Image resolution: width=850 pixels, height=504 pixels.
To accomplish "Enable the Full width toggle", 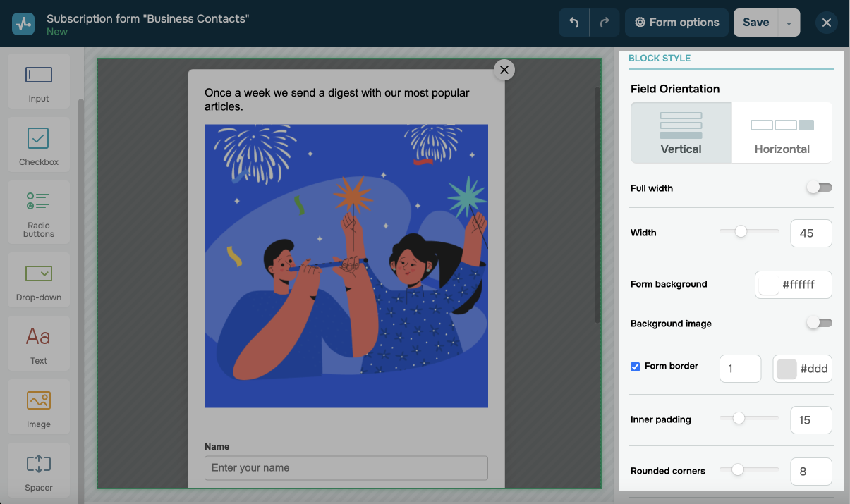I will tap(820, 188).
